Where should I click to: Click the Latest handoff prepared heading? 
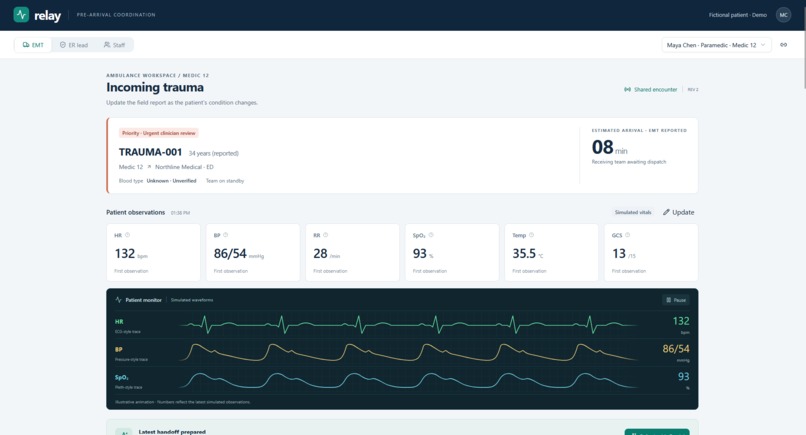coord(172,432)
